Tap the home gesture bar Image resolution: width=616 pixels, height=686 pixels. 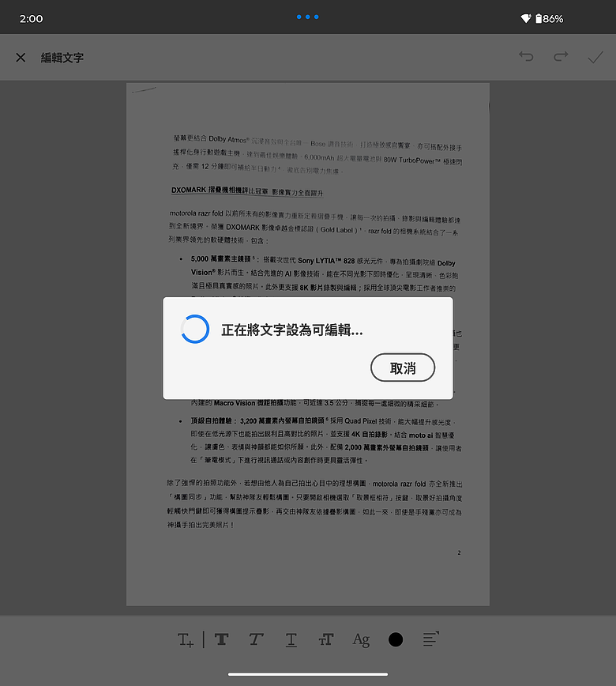308,674
